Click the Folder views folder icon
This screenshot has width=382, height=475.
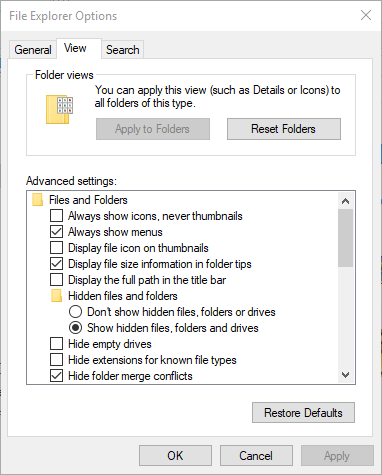coord(59,109)
